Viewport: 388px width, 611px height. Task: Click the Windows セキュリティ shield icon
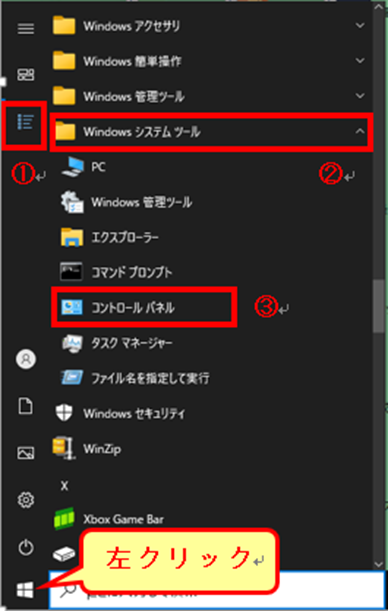point(63,413)
